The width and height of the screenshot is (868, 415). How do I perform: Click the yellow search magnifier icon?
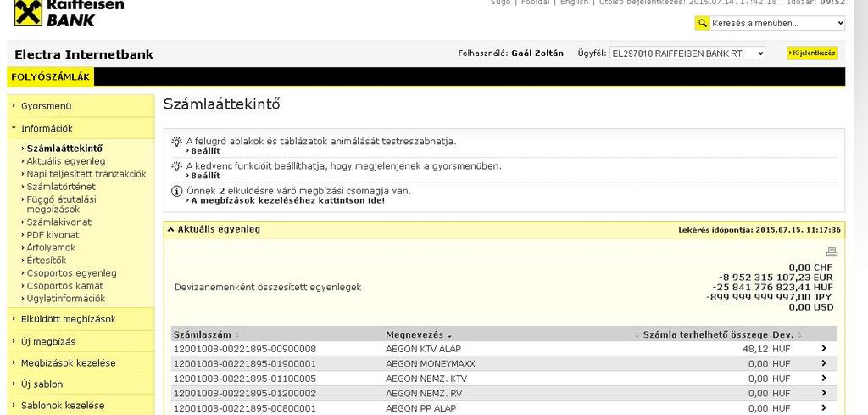pyautogui.click(x=702, y=23)
